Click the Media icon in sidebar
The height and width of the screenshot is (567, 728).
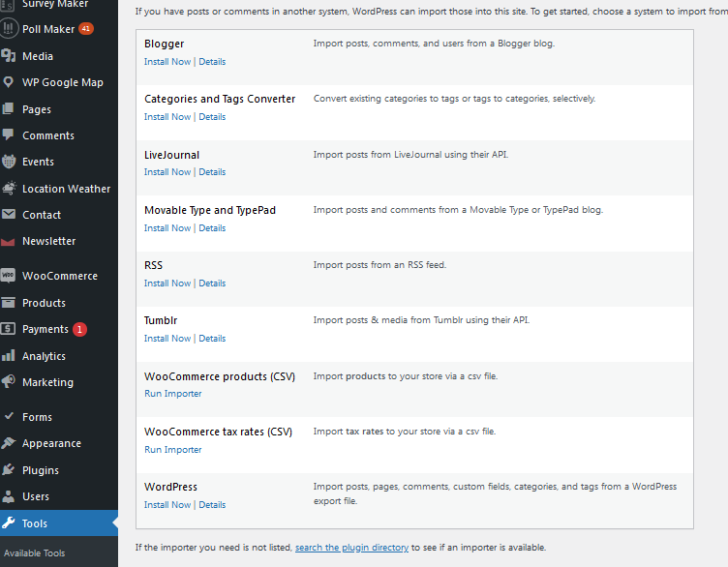coord(9,56)
